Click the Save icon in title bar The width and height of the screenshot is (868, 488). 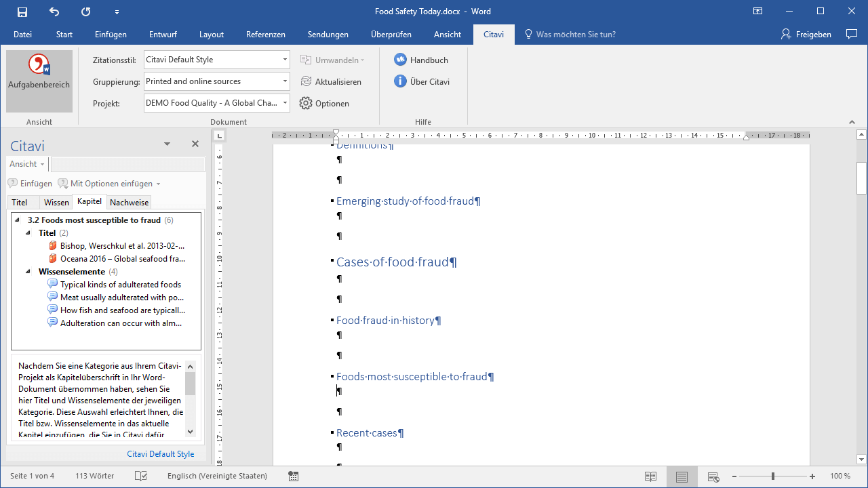click(x=22, y=12)
